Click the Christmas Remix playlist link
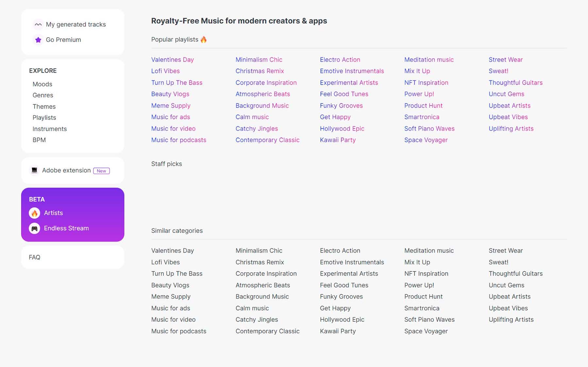The height and width of the screenshot is (367, 588). click(x=260, y=71)
